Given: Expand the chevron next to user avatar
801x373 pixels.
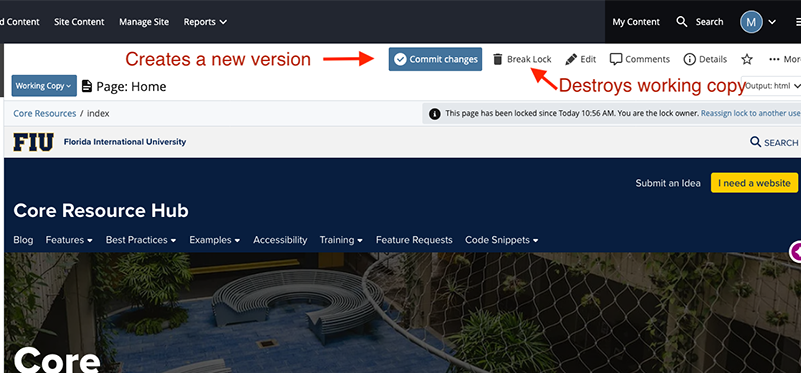Looking at the screenshot, I should point(772,22).
